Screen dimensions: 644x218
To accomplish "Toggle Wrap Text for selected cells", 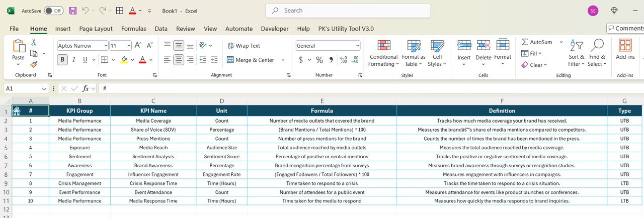I will [x=244, y=46].
